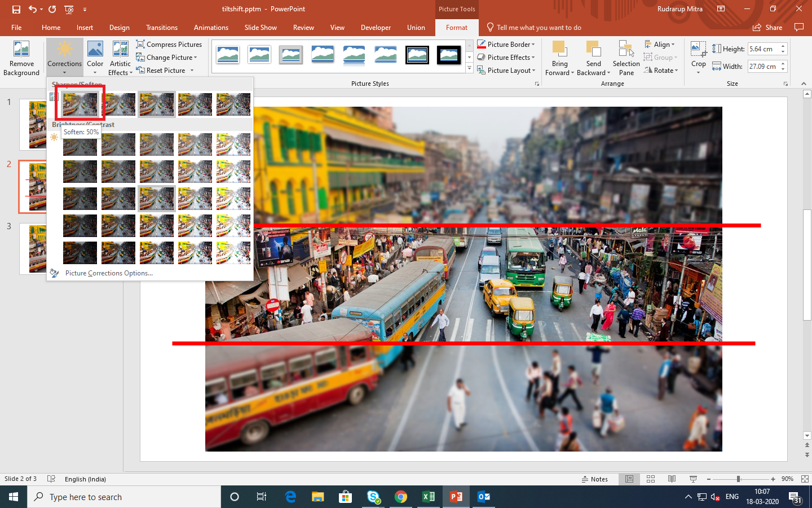Viewport: 812px width, 508px height.
Task: Switch to the Insert tab
Action: (x=85, y=28)
